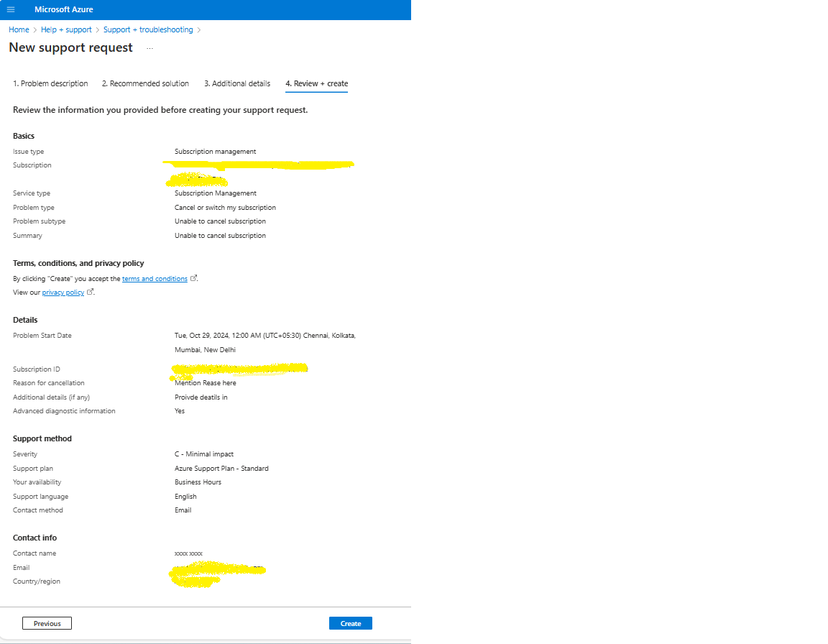Screen dimensions: 828x644
Task: Click the 'Business Hours' availability value
Action: tap(198, 482)
